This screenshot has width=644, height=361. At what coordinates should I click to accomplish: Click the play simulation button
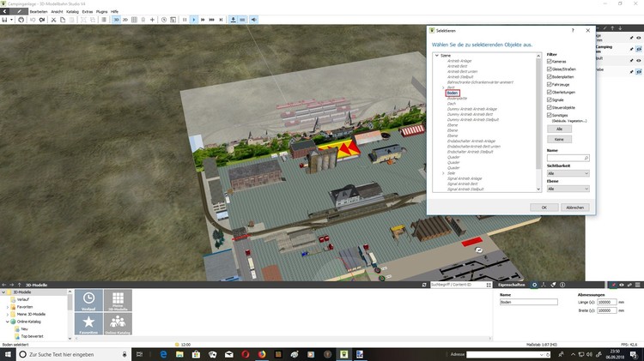pyautogui.click(x=193, y=19)
